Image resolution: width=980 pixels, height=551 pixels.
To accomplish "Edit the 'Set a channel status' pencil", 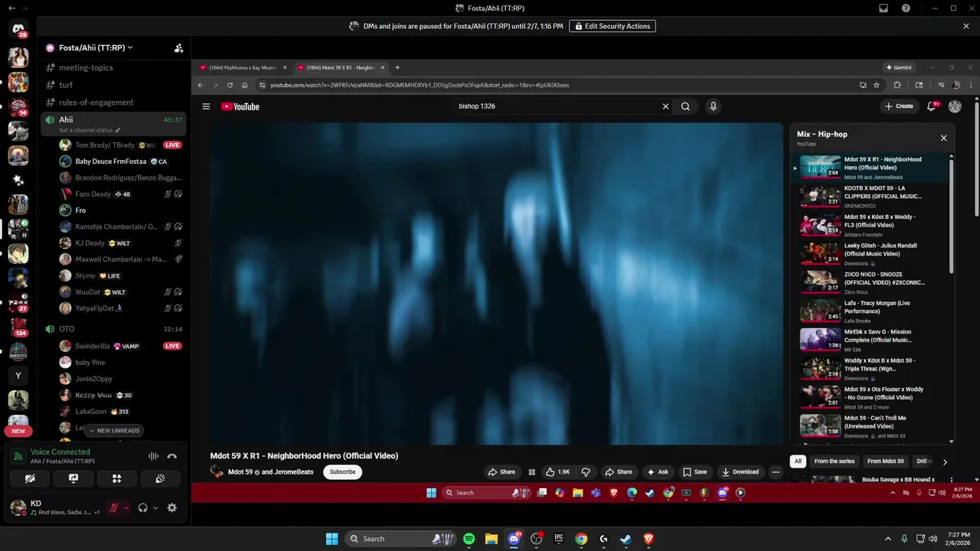I will (x=118, y=130).
